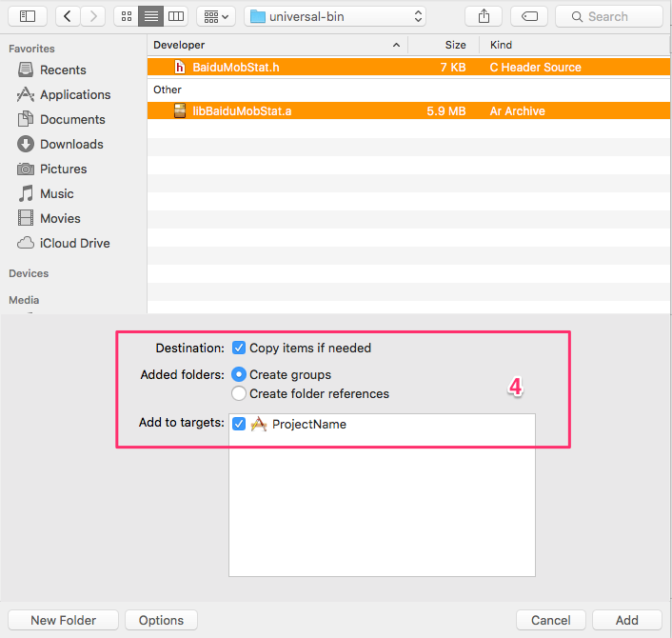Image resolution: width=672 pixels, height=638 pixels.
Task: Click the libBaiduMobStat.a archive icon
Action: click(x=180, y=110)
